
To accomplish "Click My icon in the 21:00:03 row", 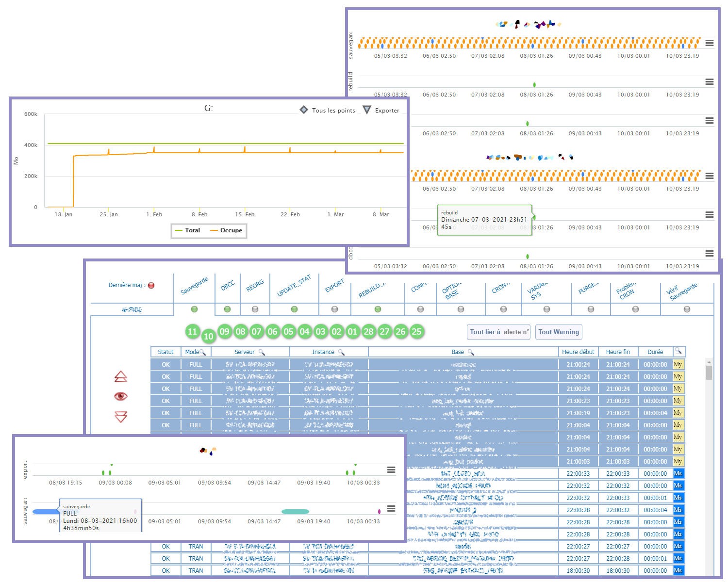I will coord(678,461).
